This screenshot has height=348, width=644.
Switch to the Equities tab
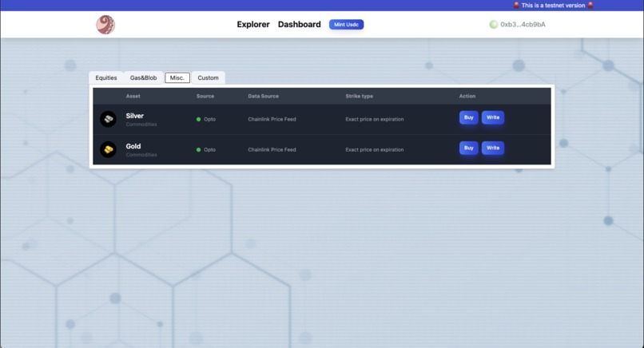pyautogui.click(x=106, y=77)
